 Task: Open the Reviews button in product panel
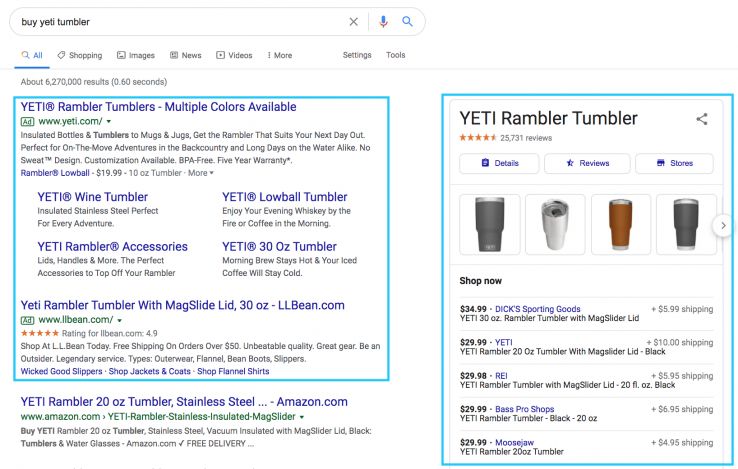(x=587, y=163)
